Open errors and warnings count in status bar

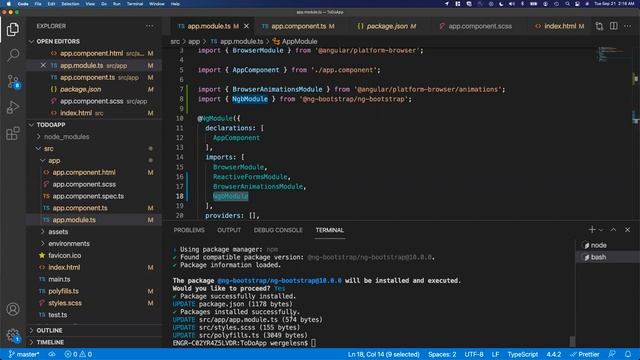[x=78, y=354]
